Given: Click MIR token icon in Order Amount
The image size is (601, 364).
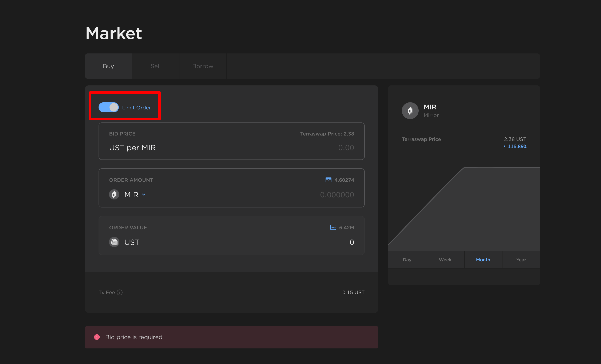Looking at the screenshot, I should click(x=114, y=194).
